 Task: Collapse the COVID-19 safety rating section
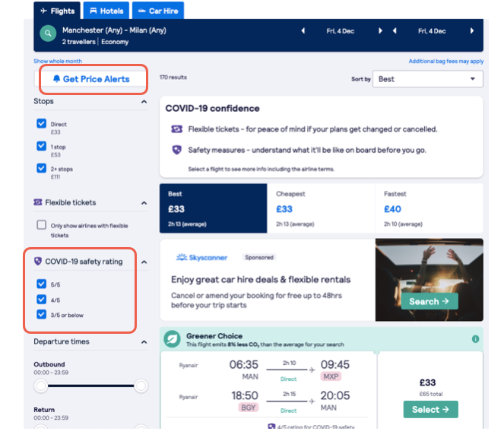pyautogui.click(x=144, y=262)
